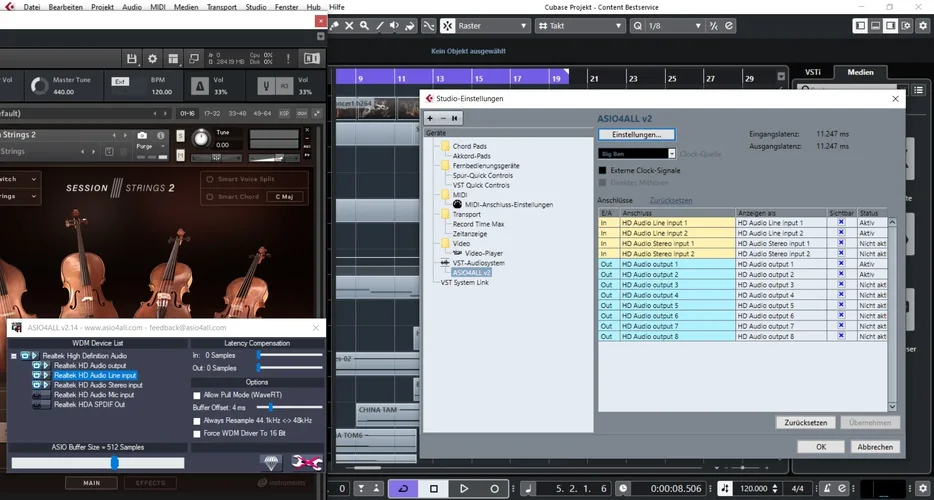Collapse the Realtek High Definition Audio tree
This screenshot has height=500, width=934.
(14, 356)
